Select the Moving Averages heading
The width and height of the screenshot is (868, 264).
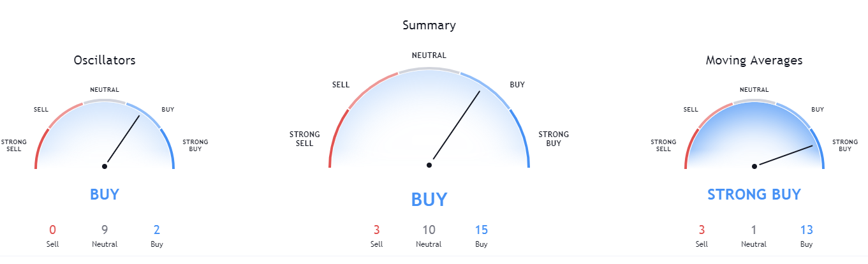click(754, 61)
